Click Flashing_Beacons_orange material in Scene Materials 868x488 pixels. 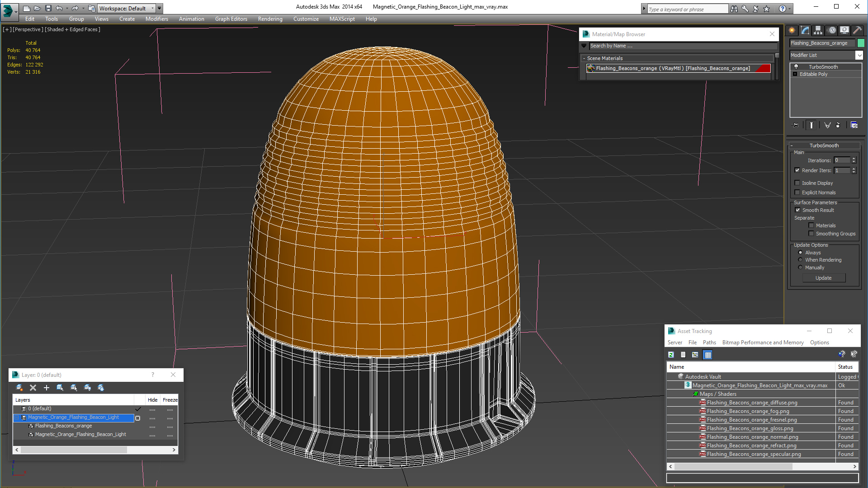(x=679, y=68)
